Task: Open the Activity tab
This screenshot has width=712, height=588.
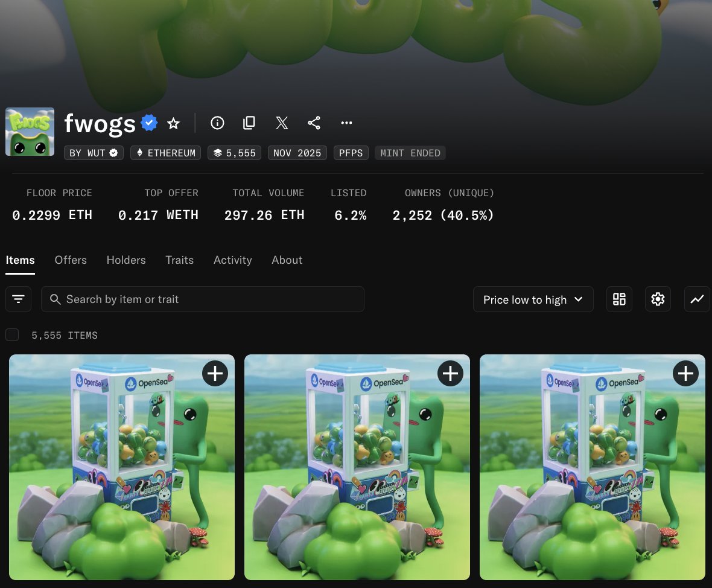Action: [232, 260]
